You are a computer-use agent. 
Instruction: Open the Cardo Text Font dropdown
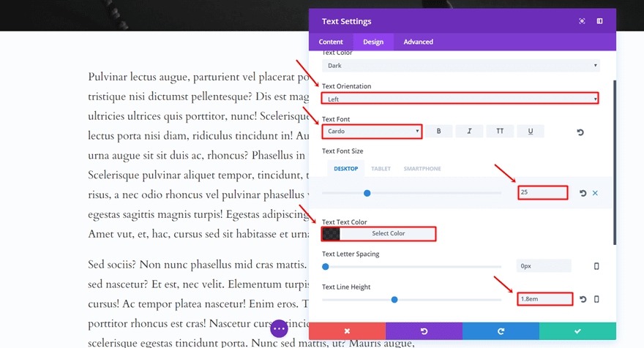tap(372, 132)
